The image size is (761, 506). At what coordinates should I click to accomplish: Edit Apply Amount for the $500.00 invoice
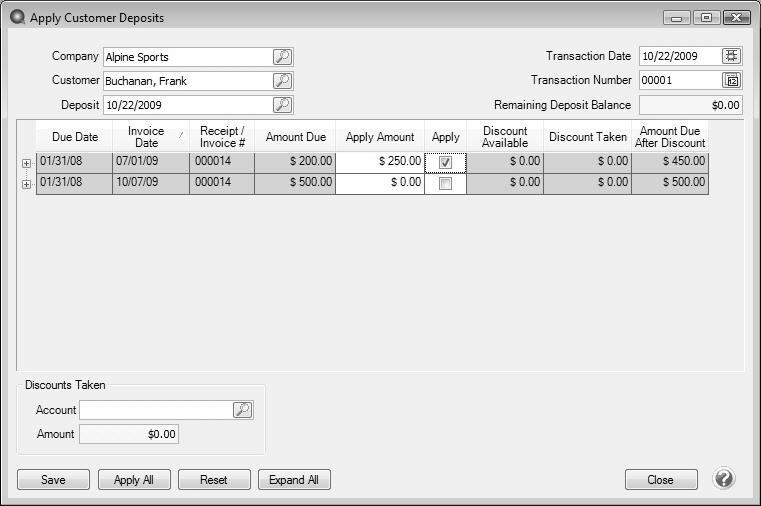(x=380, y=183)
